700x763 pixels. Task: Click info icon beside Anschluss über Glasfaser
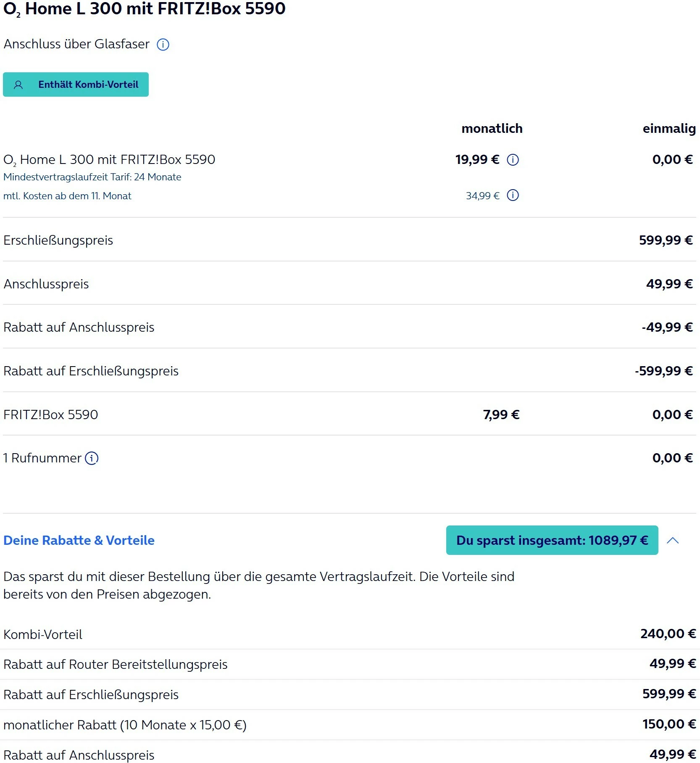click(x=163, y=45)
